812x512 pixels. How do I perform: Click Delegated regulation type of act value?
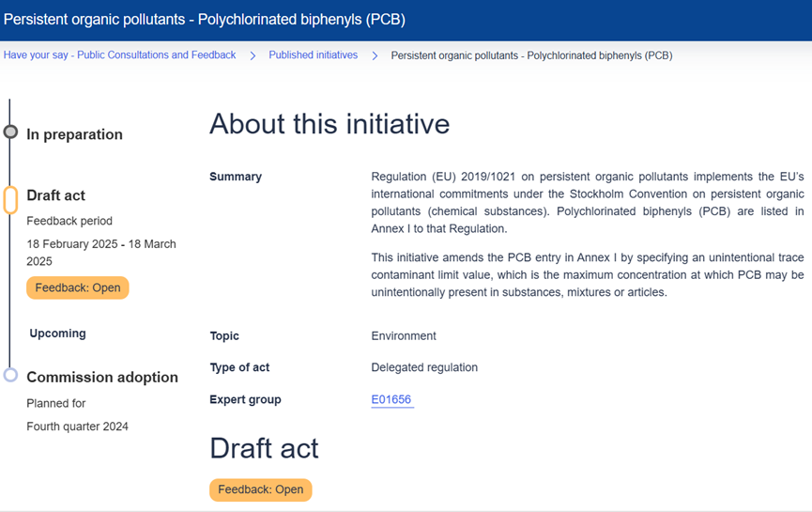coord(424,367)
